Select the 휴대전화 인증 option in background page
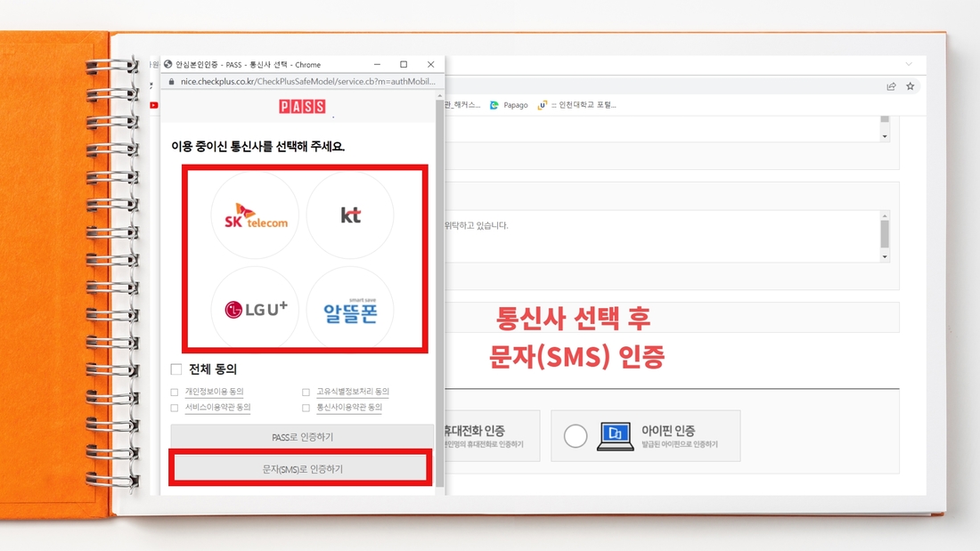Viewport: 980px width, 551px height. pyautogui.click(x=491, y=436)
